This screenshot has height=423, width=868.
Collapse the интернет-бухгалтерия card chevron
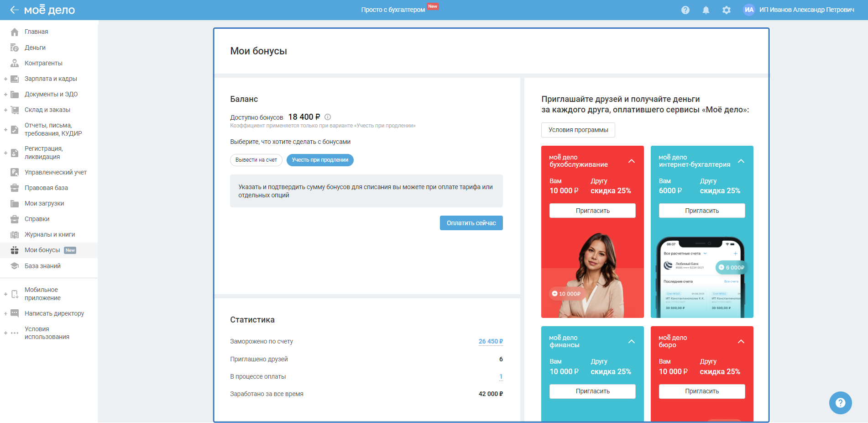tap(741, 161)
